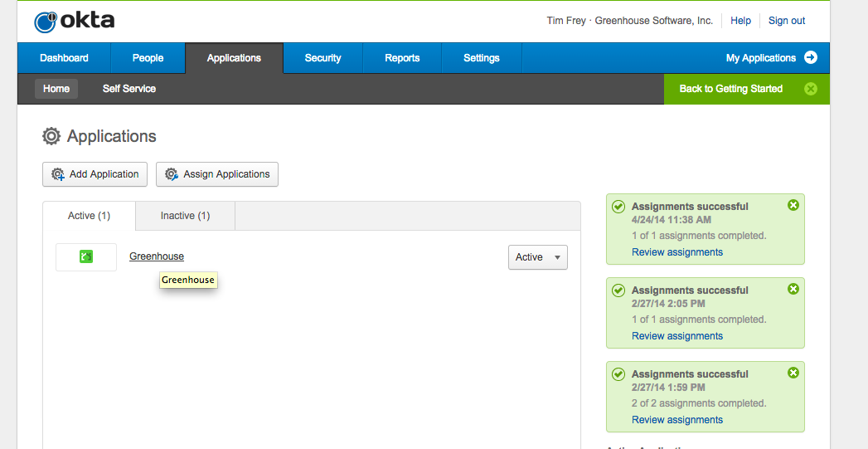Dismiss the 4/24/14 11:38 AM notification
The image size is (868, 449).
[793, 205]
